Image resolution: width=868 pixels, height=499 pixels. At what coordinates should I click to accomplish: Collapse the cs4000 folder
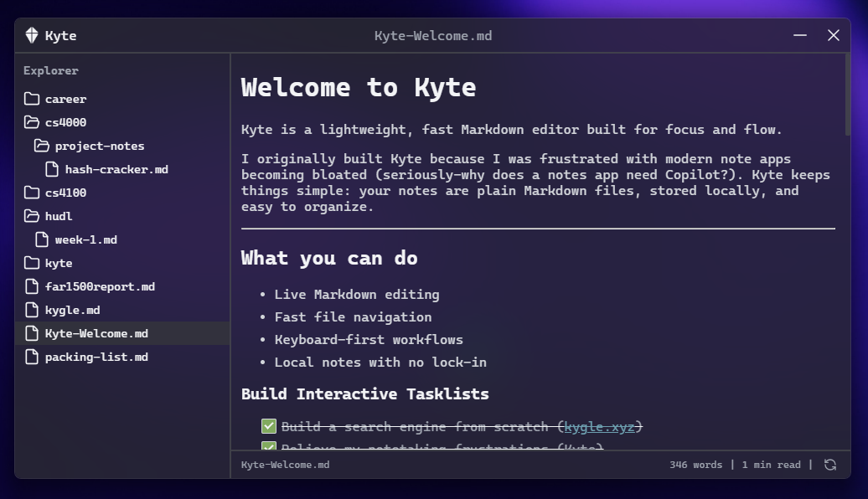(122, 122)
